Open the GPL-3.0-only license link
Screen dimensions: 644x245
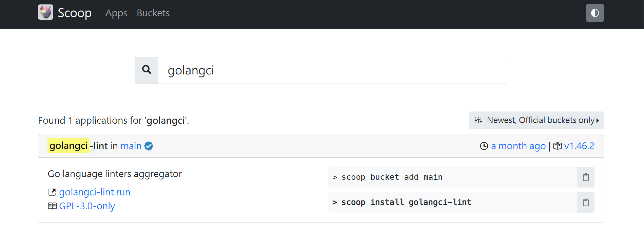87,206
